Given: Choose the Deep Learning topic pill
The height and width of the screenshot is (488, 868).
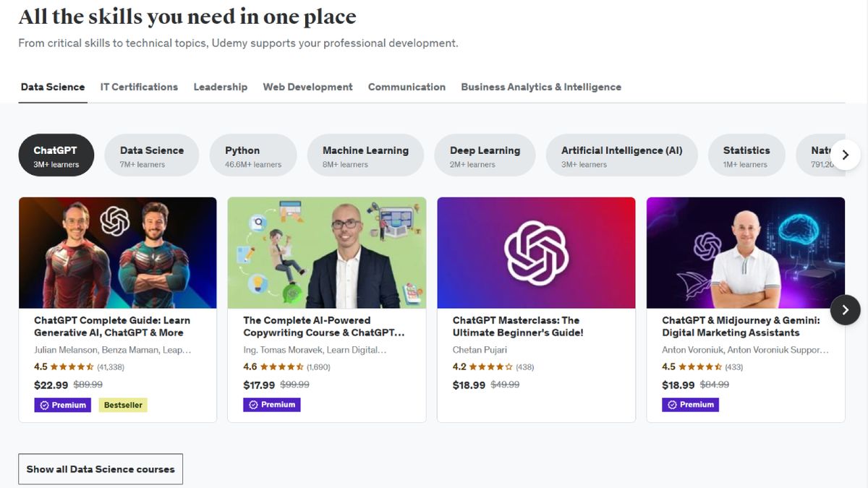Looking at the screenshot, I should (x=485, y=155).
